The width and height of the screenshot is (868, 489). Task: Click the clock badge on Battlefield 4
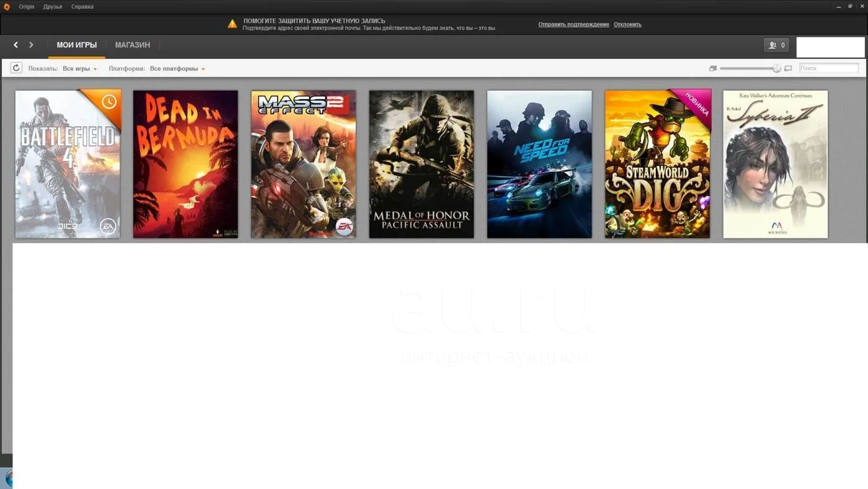coord(109,101)
